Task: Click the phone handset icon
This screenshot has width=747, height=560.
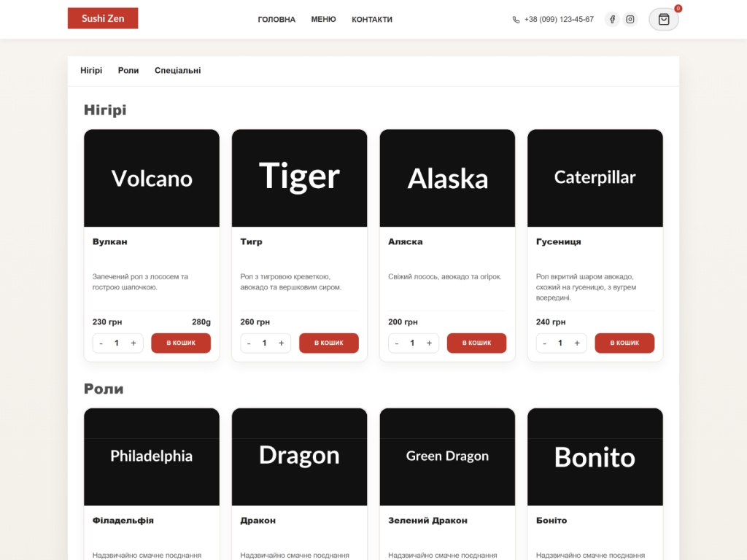Action: 516,20
